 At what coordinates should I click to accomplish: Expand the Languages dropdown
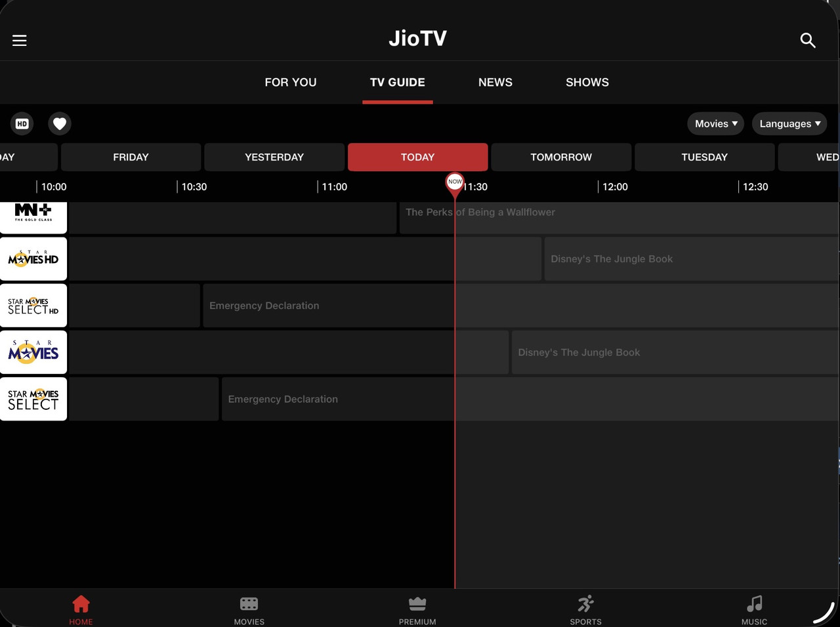pos(789,123)
